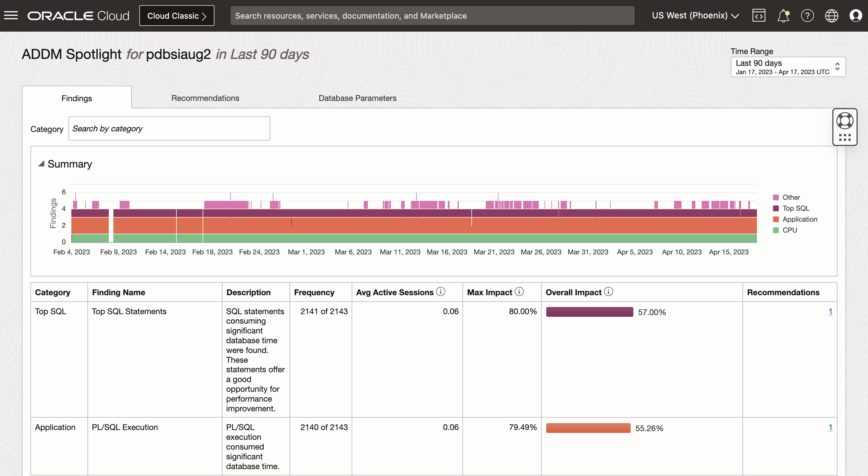Image resolution: width=868 pixels, height=476 pixels.
Task: Switch to the Recommendations tab
Action: coord(205,98)
